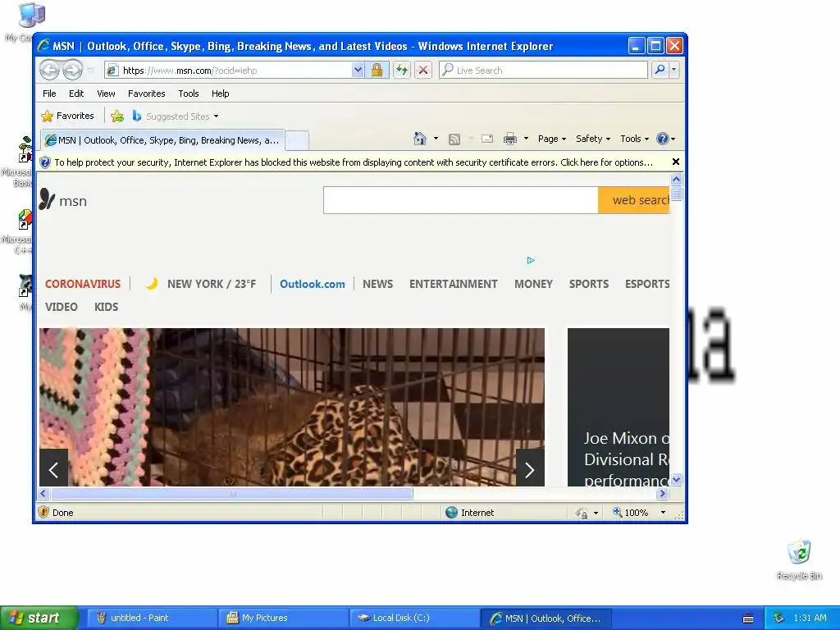Open Suggested Sites dropdown
This screenshot has height=630, width=840.
(x=176, y=116)
